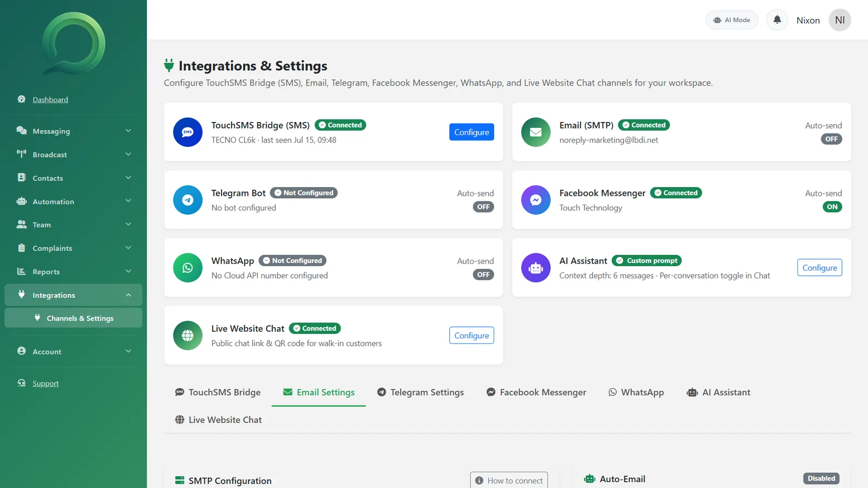This screenshot has height=488, width=868.
Task: Click the Live Website Chat globe icon
Action: [188, 335]
